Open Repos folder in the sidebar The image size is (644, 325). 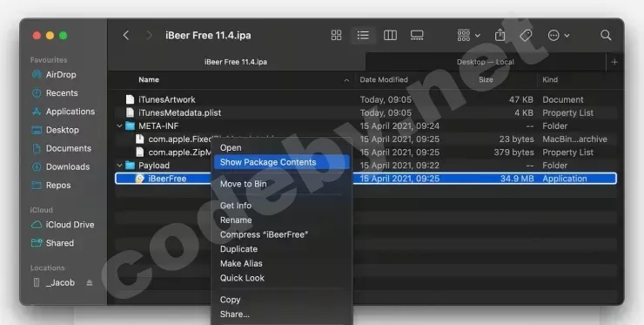point(51,186)
